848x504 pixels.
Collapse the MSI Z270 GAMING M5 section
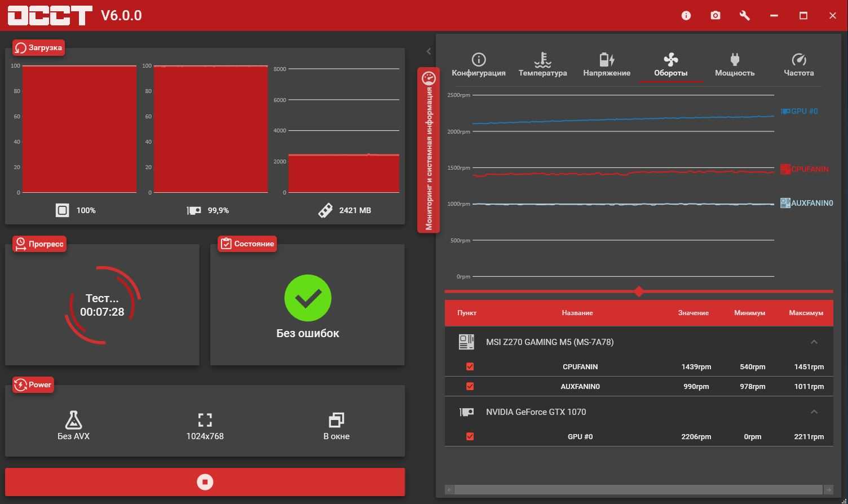coord(814,342)
